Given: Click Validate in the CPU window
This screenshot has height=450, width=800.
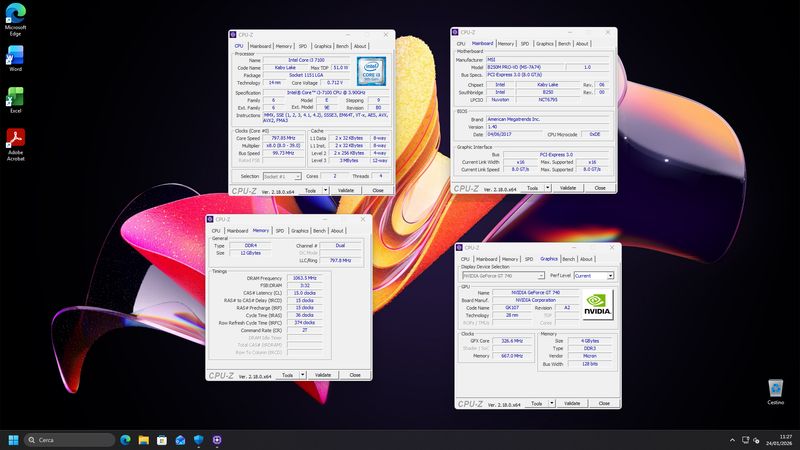Looking at the screenshot, I should pos(345,190).
